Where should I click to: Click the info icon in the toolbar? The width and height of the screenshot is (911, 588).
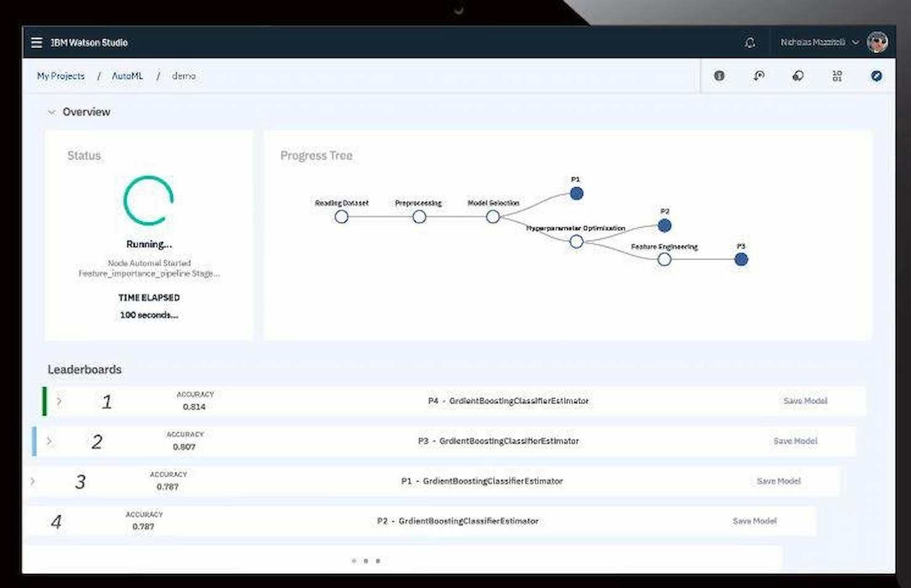tap(719, 76)
